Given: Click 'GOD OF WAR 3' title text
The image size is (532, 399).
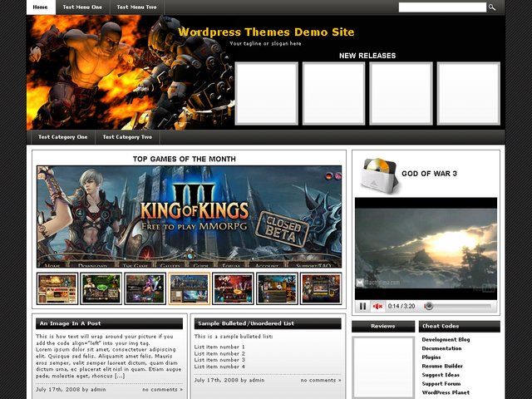Looking at the screenshot, I should tap(429, 174).
